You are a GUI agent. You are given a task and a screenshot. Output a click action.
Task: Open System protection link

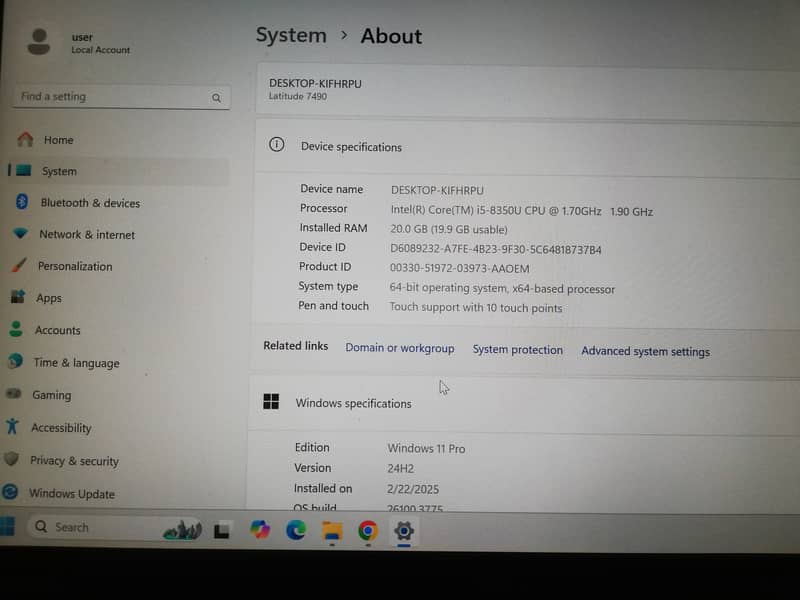[x=517, y=350]
